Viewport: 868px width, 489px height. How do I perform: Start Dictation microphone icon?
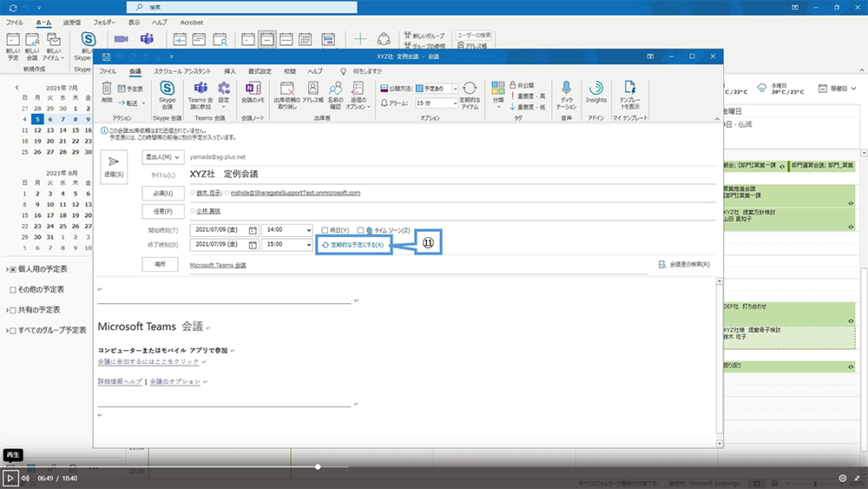click(x=566, y=88)
